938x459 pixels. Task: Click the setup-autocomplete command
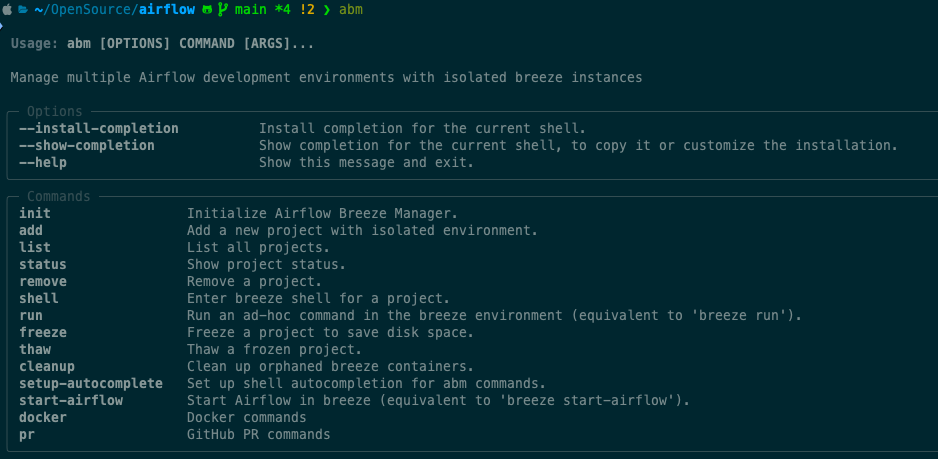click(x=90, y=383)
